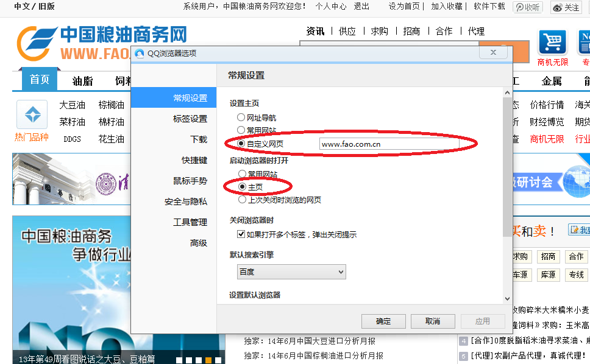Select the 主页 startup radio button
Viewport: 590px width, 364px height.
click(x=243, y=187)
